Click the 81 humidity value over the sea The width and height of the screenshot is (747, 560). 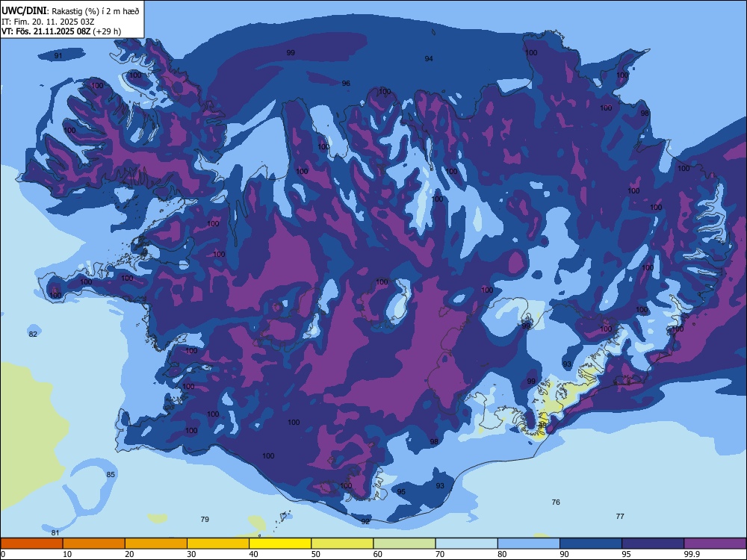[55, 533]
